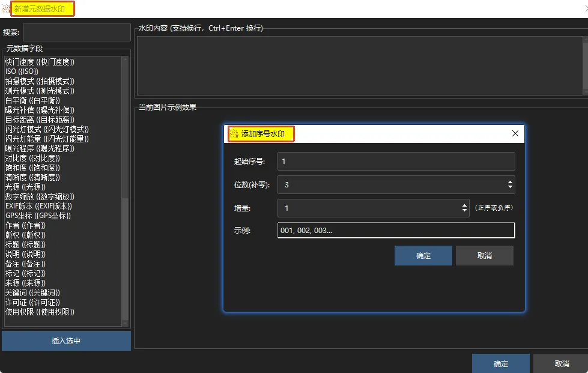588x373 pixels.
Task: Select 备注 metadata field
Action: coord(25,264)
